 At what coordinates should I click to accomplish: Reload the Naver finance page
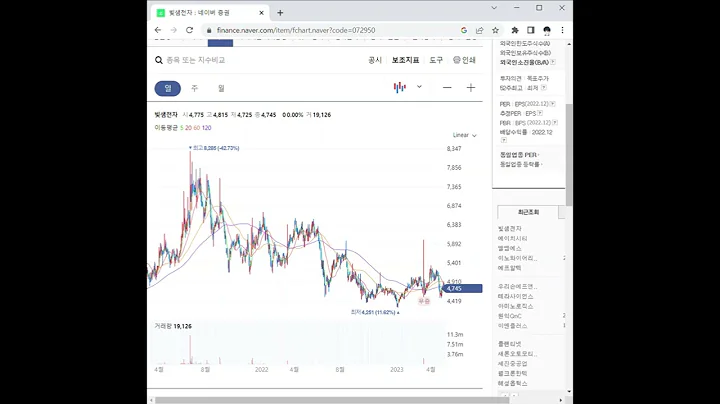(x=189, y=30)
